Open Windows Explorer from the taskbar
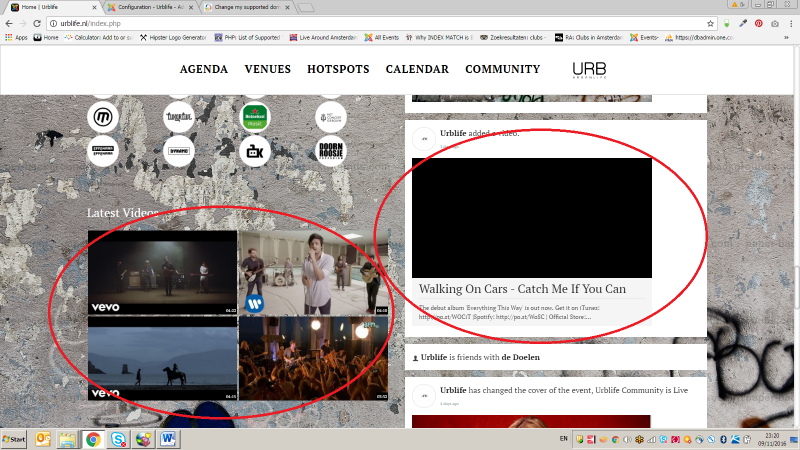 tap(67, 439)
